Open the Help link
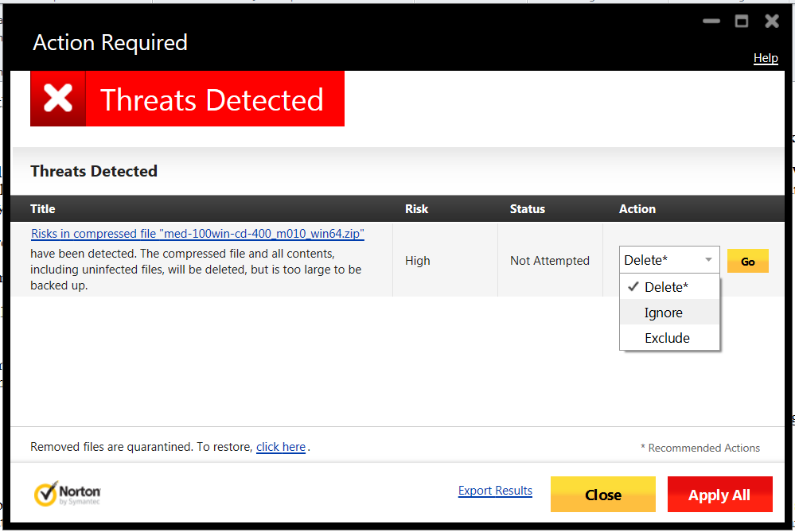The height and width of the screenshot is (532, 795). [765, 57]
